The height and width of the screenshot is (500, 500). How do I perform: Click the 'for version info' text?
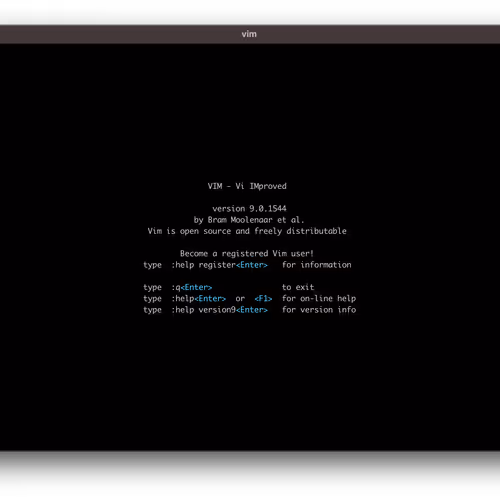319,310
